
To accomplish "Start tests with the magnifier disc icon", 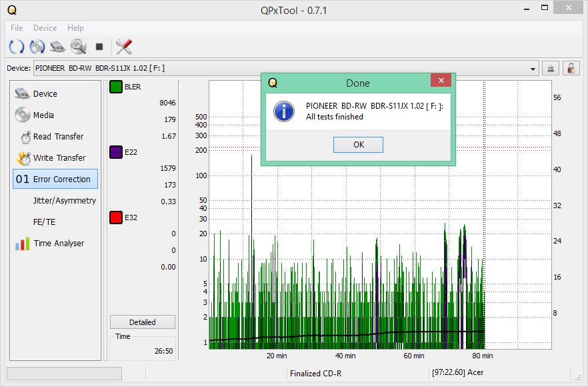I will [x=79, y=47].
